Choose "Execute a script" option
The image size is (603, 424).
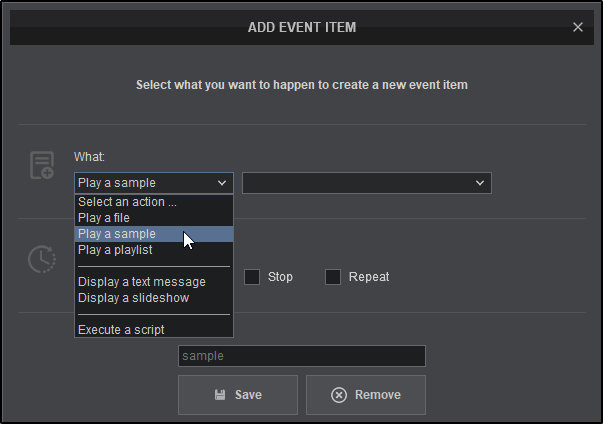pos(121,330)
